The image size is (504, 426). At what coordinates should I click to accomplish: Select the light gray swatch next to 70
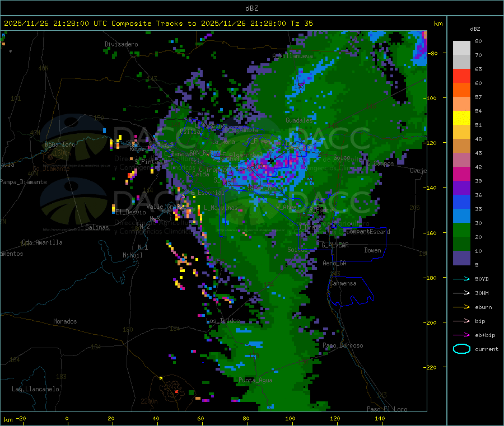tap(461, 62)
